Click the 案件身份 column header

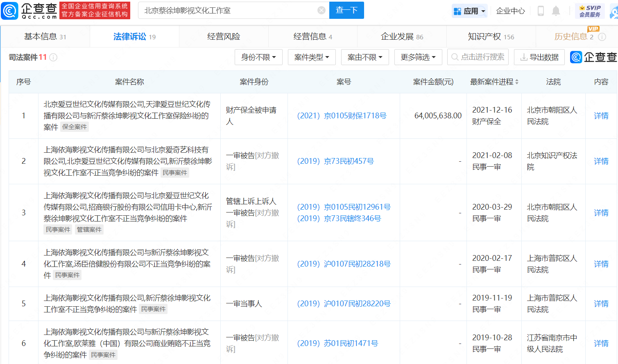254,82
